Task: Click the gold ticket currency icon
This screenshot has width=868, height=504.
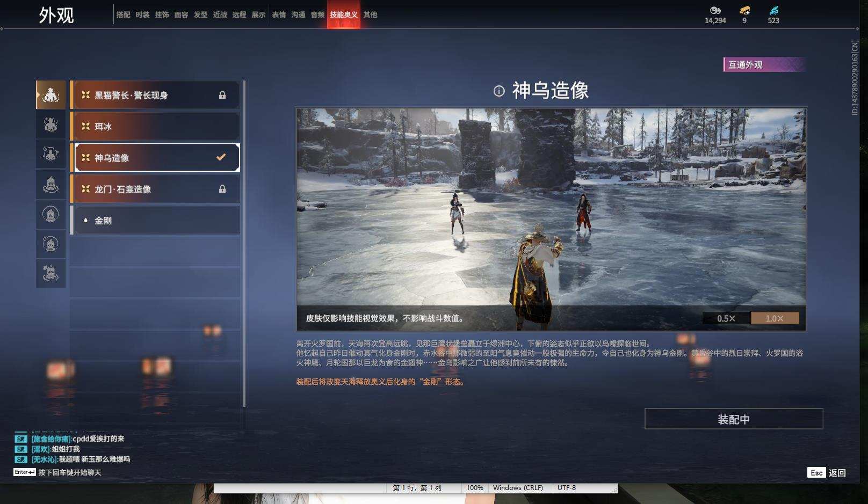Action: 744,10
